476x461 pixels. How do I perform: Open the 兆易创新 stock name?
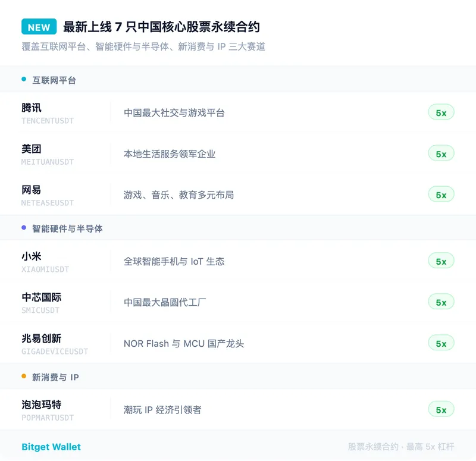tap(41, 338)
